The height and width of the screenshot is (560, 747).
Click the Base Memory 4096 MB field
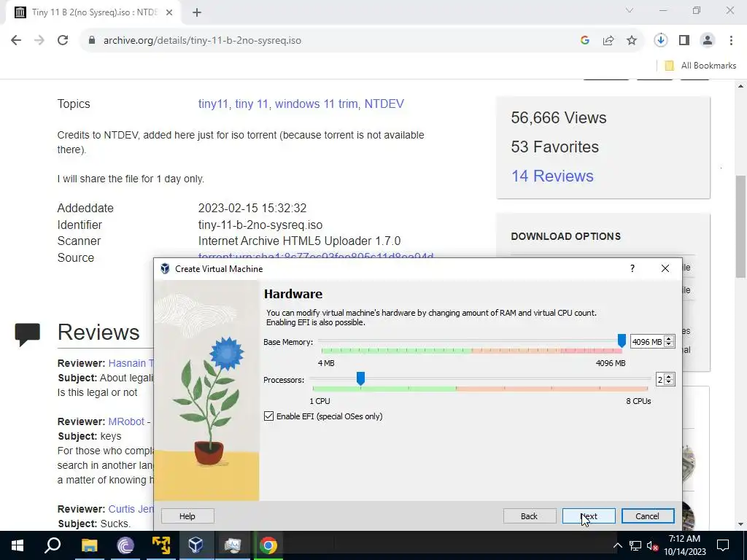[x=647, y=342]
